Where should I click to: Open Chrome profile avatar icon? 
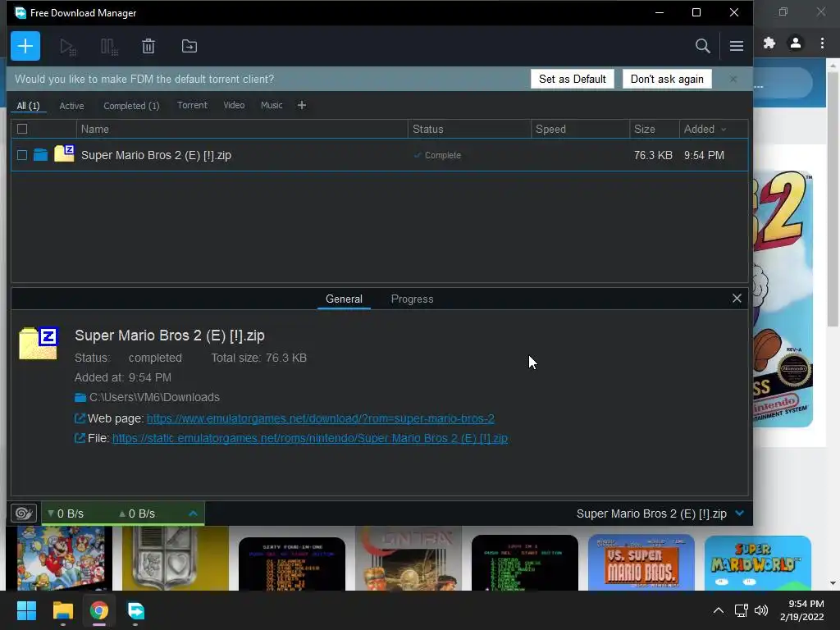tap(796, 43)
